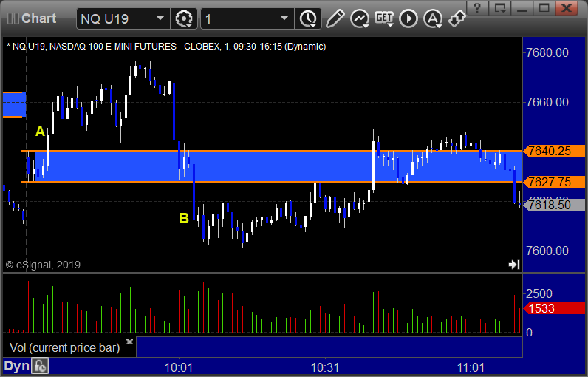Screen dimensions: 588x377
Task: Click the 1533 red volume marker
Action: [554, 308]
